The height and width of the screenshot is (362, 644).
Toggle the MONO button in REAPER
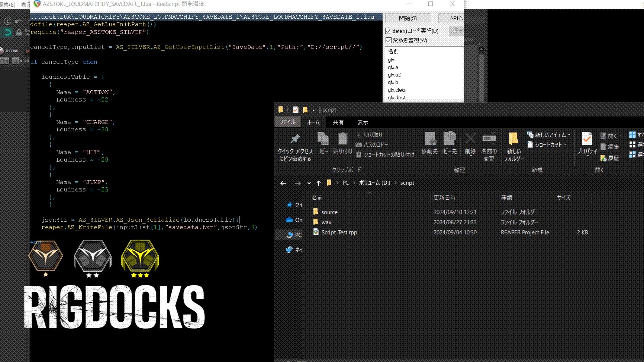click(21, 61)
